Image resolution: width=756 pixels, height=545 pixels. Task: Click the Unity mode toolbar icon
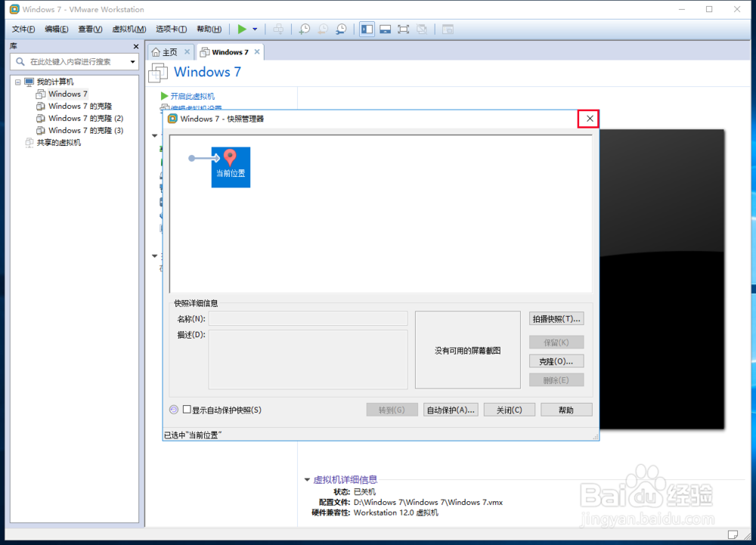[x=422, y=29]
